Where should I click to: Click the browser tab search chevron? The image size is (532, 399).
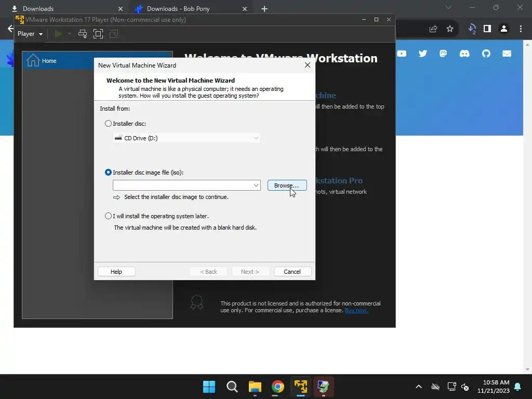tap(448, 7)
